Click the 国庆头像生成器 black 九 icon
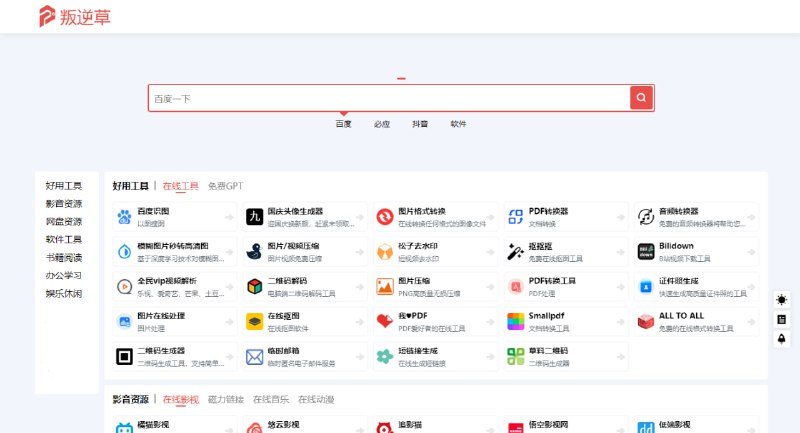The image size is (800, 433). (x=255, y=217)
